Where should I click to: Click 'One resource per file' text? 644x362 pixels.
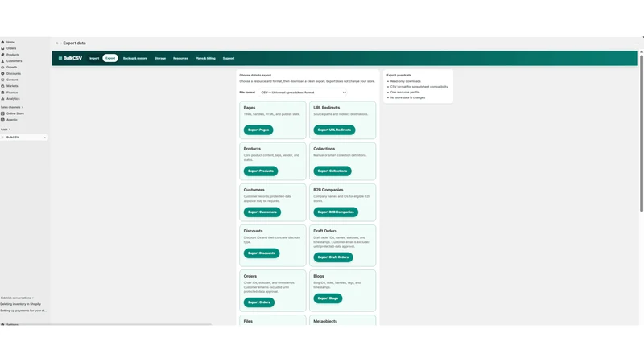[x=405, y=92]
